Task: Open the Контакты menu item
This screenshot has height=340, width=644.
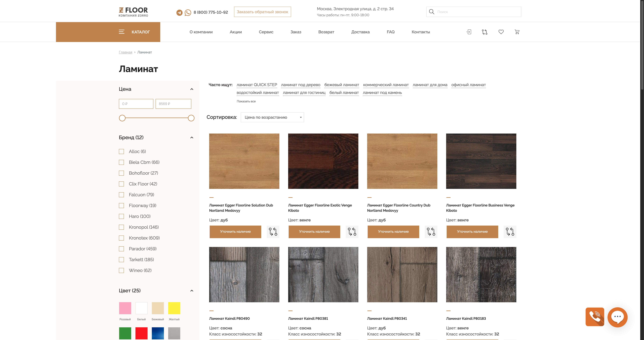Action: pos(421,32)
